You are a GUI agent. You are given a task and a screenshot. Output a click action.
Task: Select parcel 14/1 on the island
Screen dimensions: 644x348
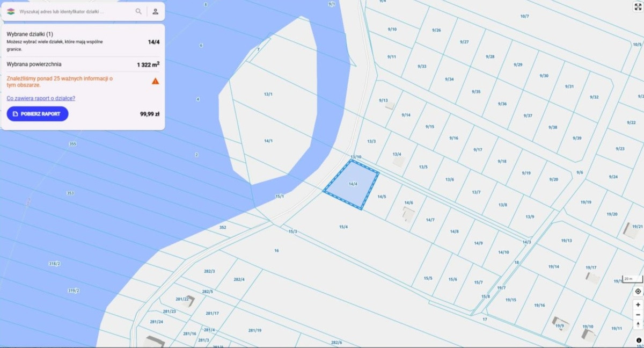pyautogui.click(x=268, y=141)
